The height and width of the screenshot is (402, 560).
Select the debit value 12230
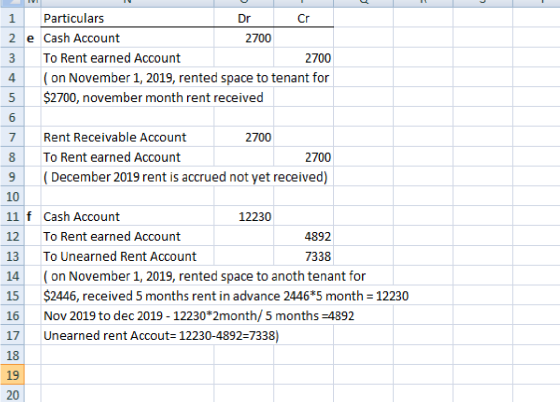[x=244, y=216]
